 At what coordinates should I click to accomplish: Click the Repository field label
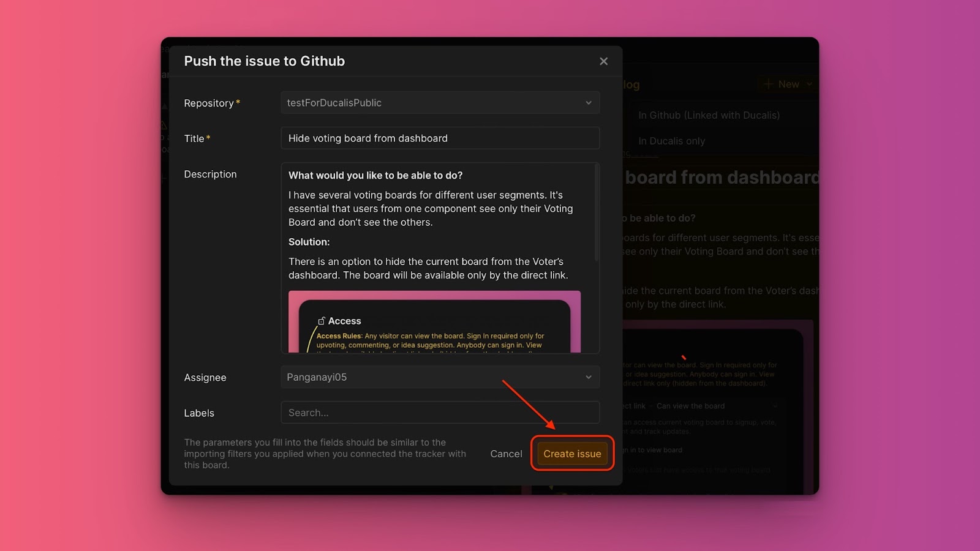point(209,103)
